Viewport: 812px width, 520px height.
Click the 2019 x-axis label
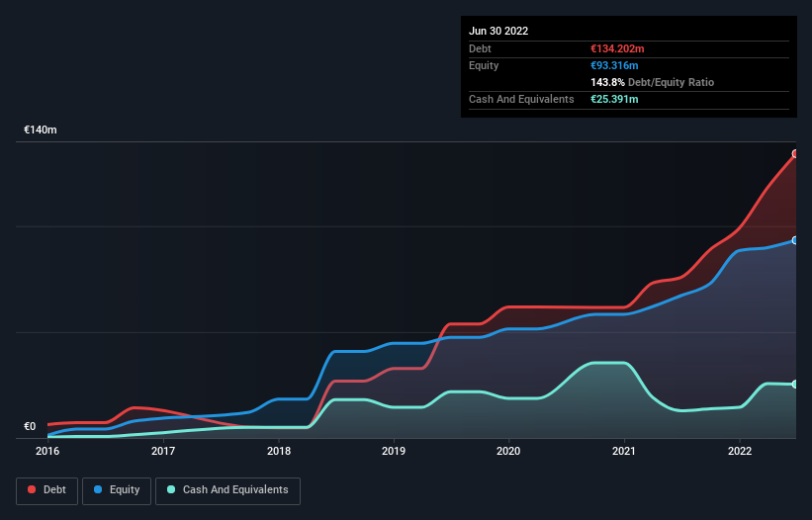click(394, 451)
